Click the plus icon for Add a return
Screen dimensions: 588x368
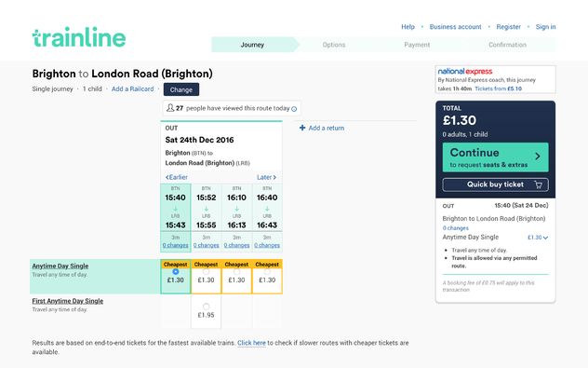302,128
